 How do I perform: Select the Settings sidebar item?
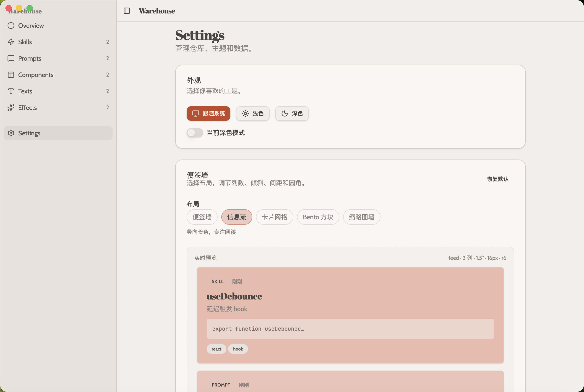58,133
